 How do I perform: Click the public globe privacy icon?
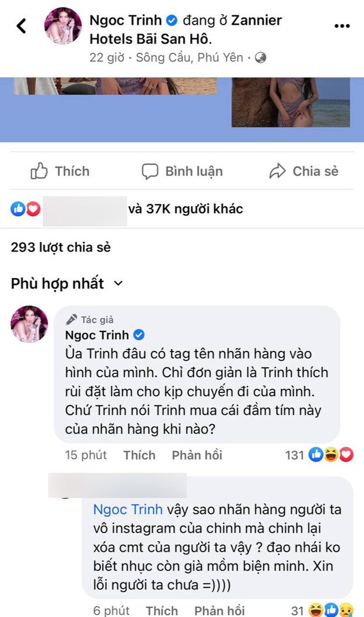coord(260,58)
